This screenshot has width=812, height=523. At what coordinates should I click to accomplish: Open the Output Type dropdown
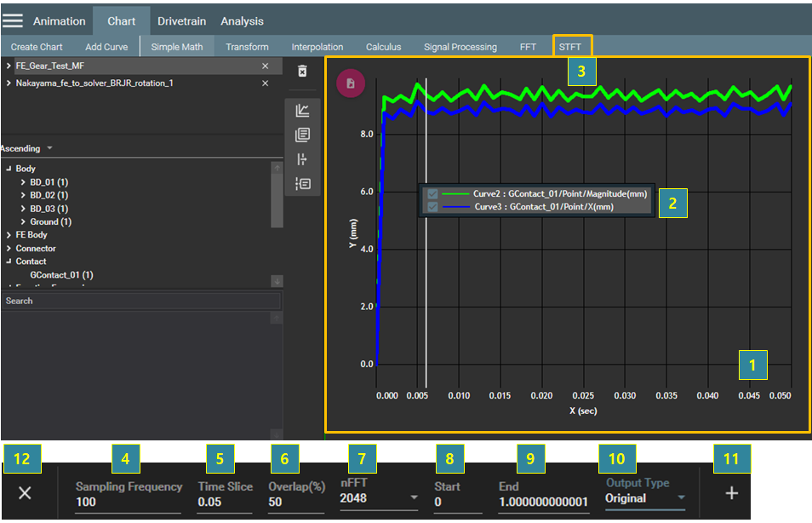tap(645, 498)
